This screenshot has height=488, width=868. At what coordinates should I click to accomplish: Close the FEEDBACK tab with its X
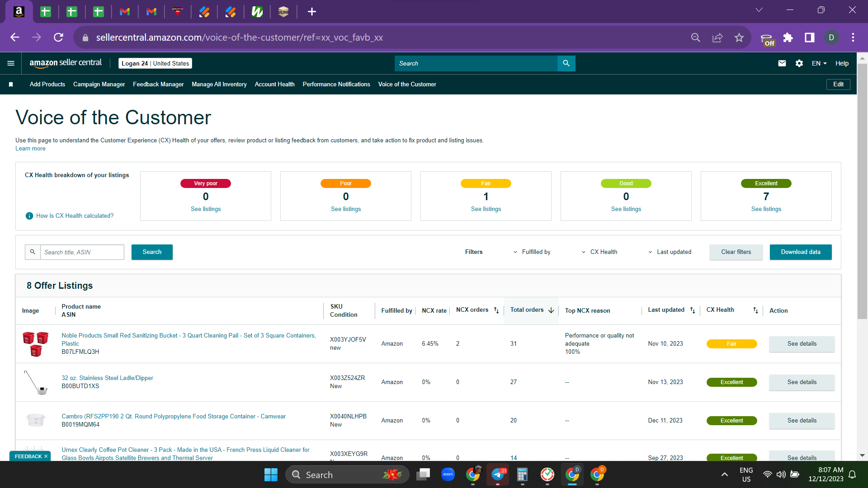click(46, 456)
